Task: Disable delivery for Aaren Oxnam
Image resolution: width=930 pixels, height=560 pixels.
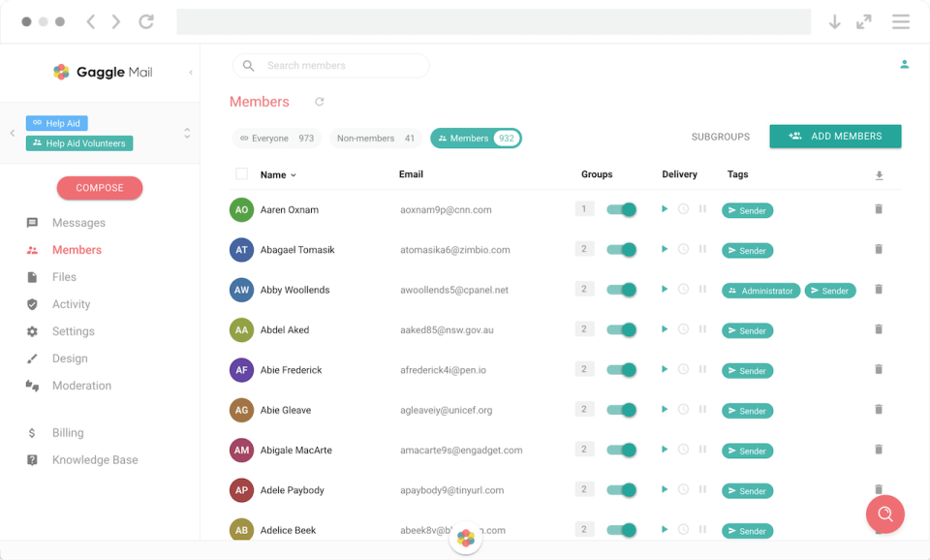Action: [621, 209]
